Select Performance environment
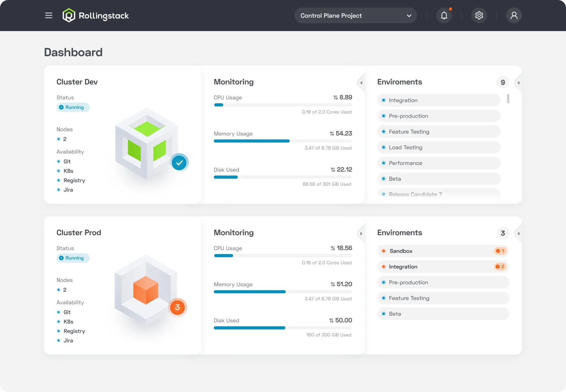The height and width of the screenshot is (392, 566). click(439, 163)
